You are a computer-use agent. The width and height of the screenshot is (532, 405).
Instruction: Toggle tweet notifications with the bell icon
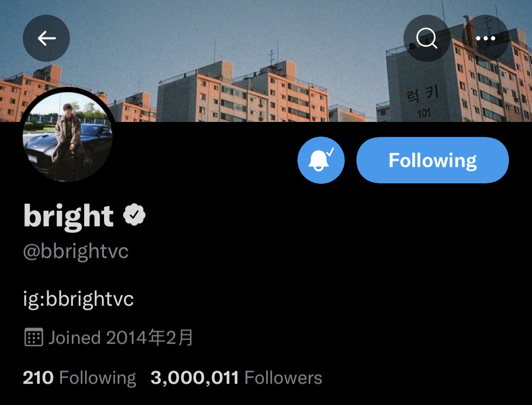click(x=321, y=160)
